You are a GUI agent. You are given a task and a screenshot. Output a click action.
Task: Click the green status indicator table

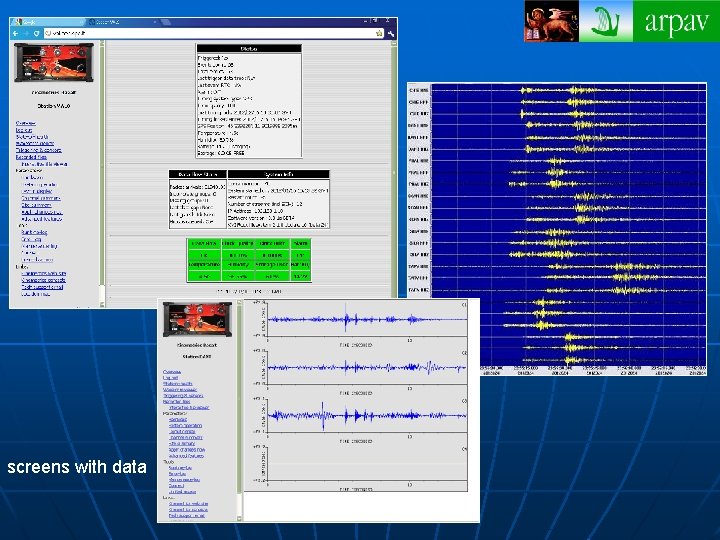248,259
